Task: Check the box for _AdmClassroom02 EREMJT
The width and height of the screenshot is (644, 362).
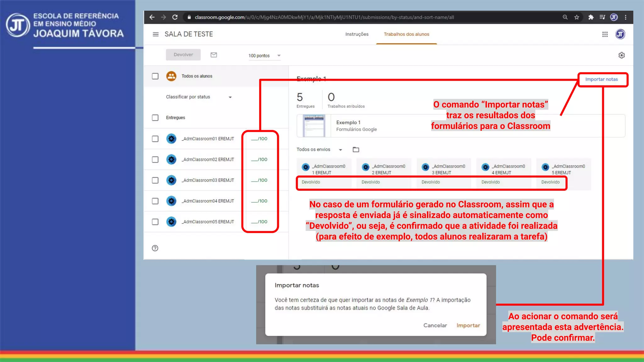Action: coord(155,160)
